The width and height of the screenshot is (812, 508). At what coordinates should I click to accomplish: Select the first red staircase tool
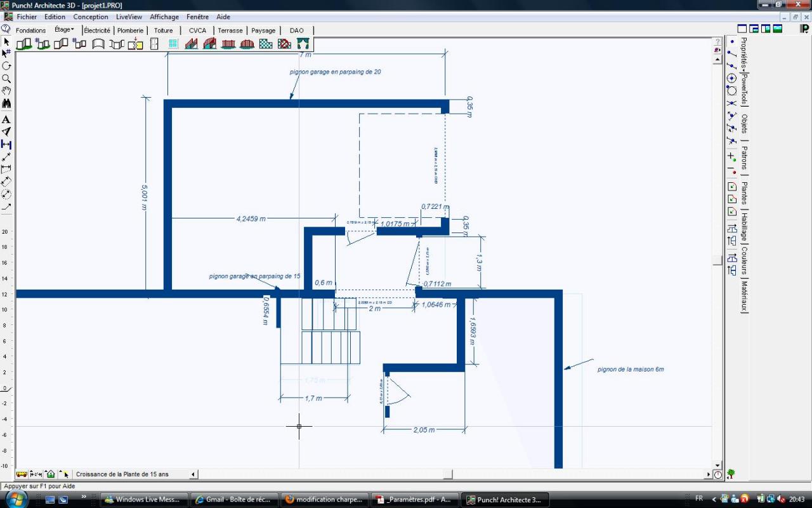click(191, 44)
